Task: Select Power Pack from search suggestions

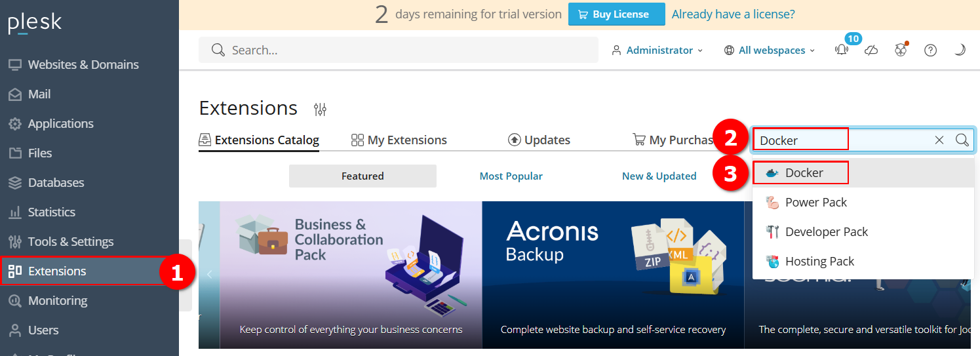Action: 863,202
